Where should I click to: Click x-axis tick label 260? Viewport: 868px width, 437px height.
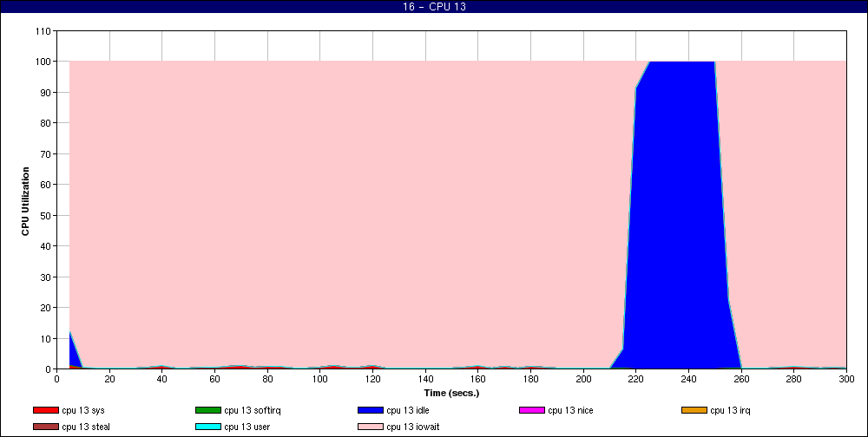point(741,379)
